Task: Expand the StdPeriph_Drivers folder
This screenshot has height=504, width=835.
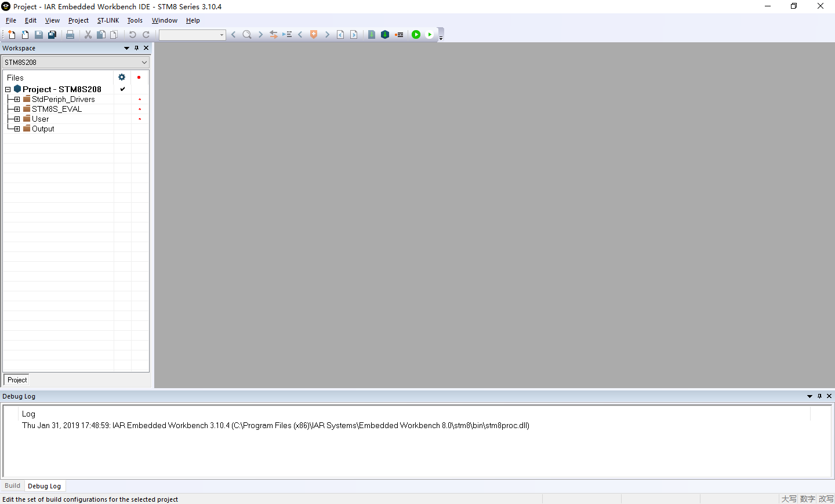Action: click(x=17, y=99)
